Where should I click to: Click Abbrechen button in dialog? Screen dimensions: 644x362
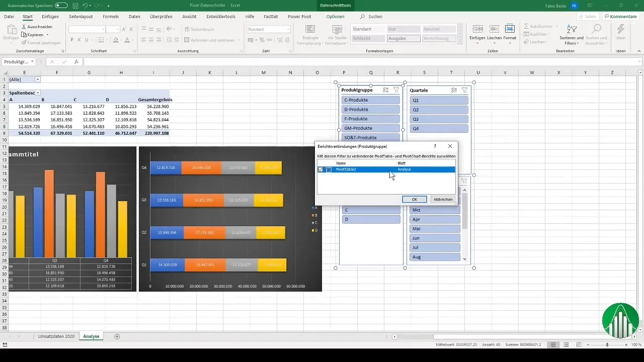click(443, 199)
